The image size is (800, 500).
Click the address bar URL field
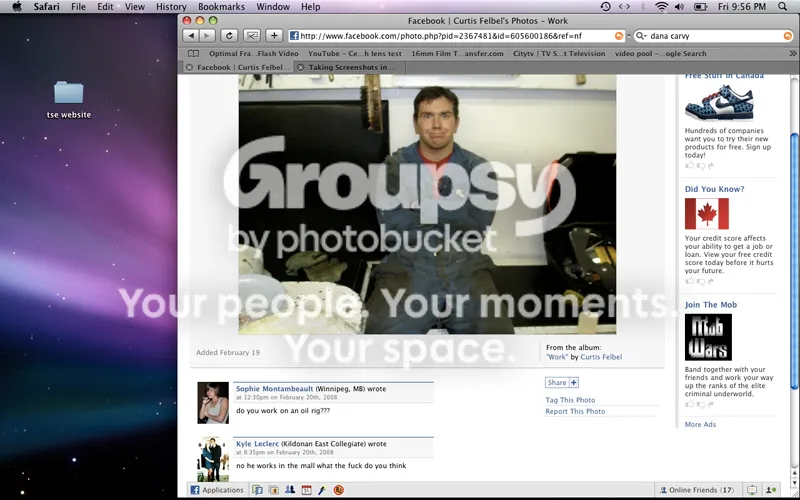[457, 36]
